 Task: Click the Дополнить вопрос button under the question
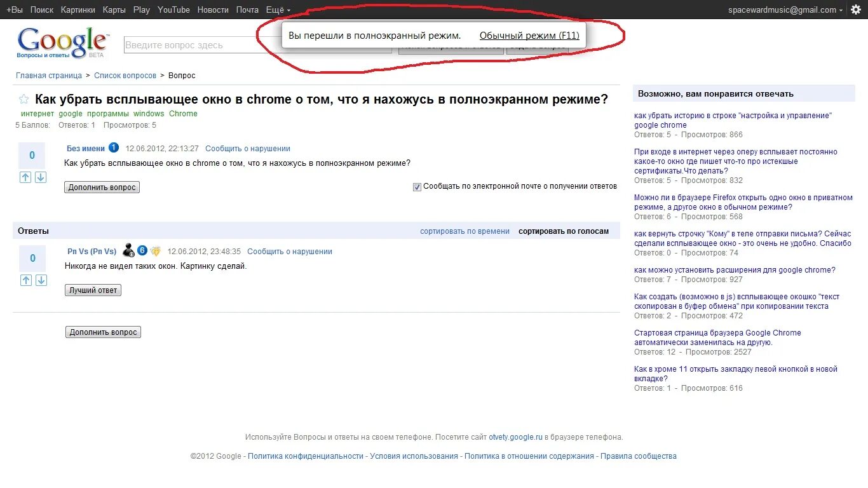coord(102,187)
